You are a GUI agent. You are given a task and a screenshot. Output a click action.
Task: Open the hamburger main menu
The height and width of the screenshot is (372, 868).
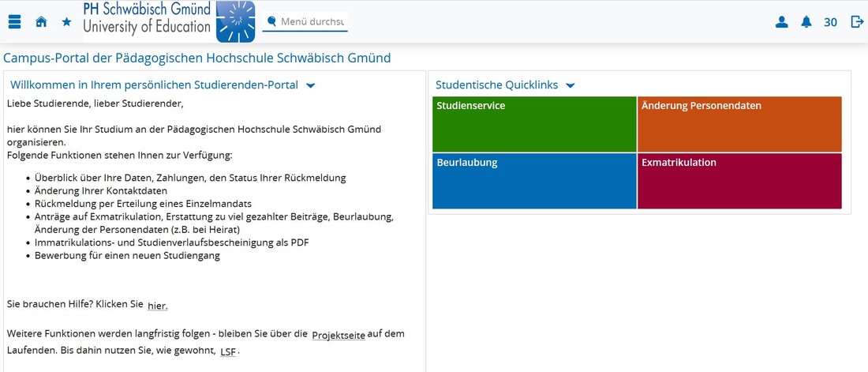[14, 22]
